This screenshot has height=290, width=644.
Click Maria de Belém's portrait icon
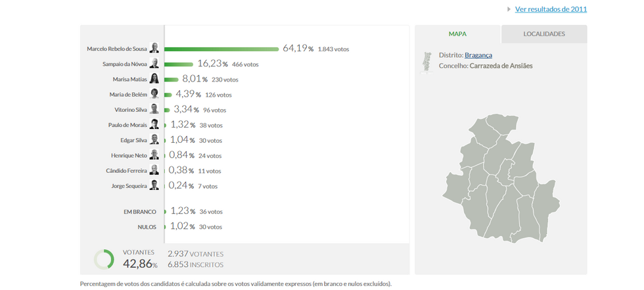[x=154, y=94]
